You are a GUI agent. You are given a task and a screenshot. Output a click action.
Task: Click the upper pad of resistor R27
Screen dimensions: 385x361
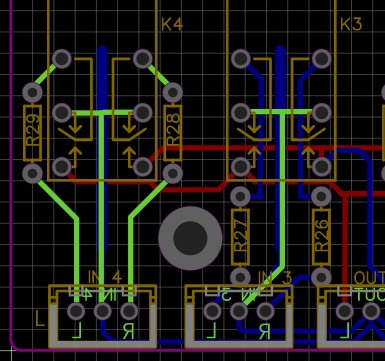[240, 196]
